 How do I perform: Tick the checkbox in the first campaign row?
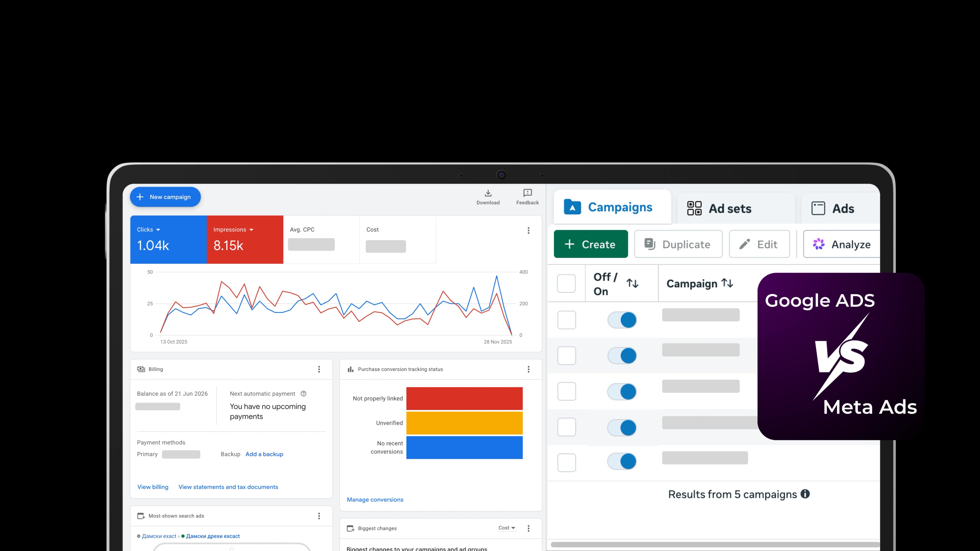(567, 320)
